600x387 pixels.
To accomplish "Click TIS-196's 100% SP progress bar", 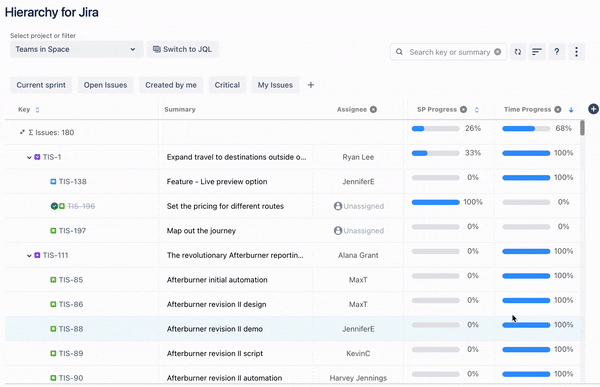I will [435, 202].
